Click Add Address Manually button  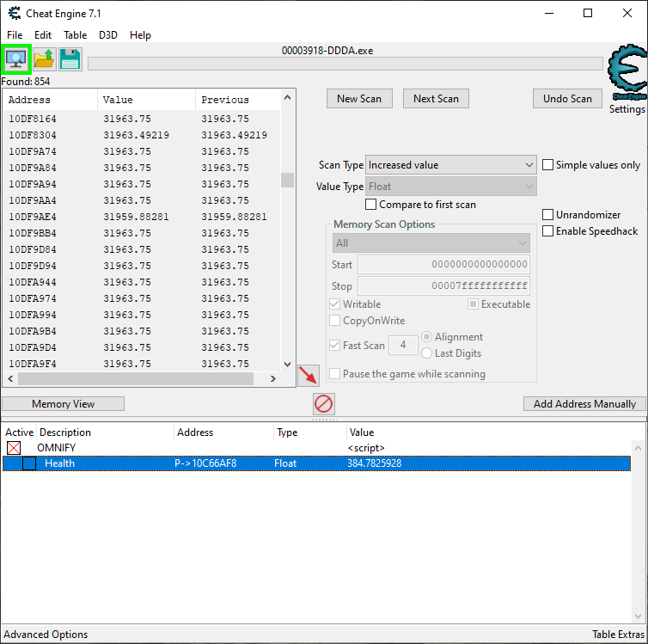point(584,404)
